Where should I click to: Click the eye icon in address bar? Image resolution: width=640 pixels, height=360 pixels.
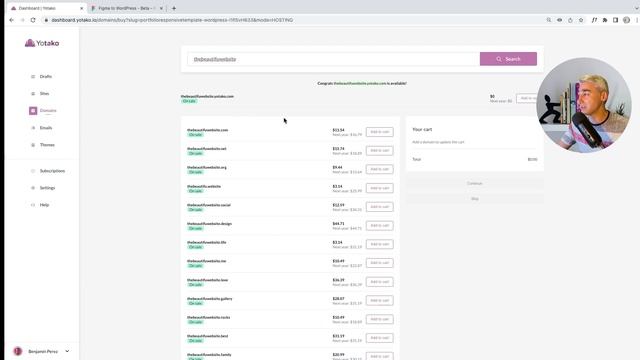560,20
